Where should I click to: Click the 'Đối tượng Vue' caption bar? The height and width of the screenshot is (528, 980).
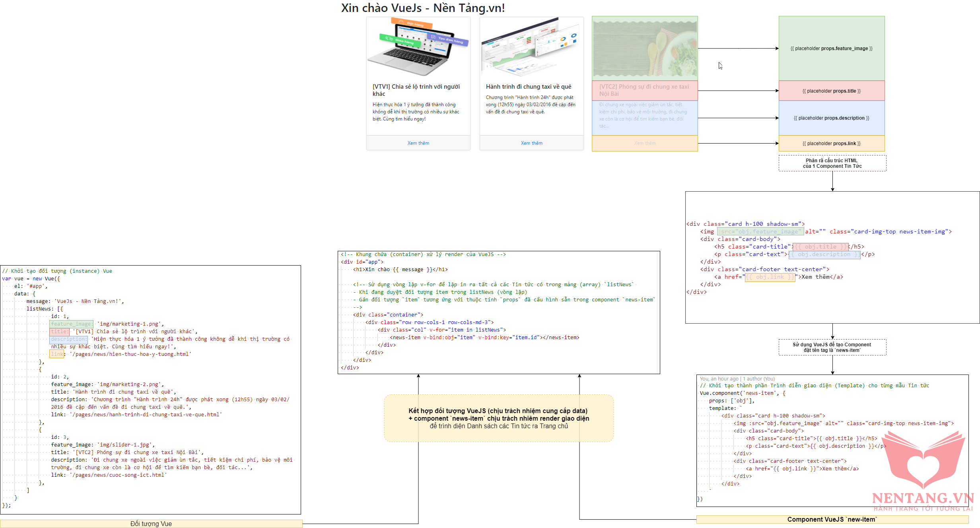(x=151, y=524)
